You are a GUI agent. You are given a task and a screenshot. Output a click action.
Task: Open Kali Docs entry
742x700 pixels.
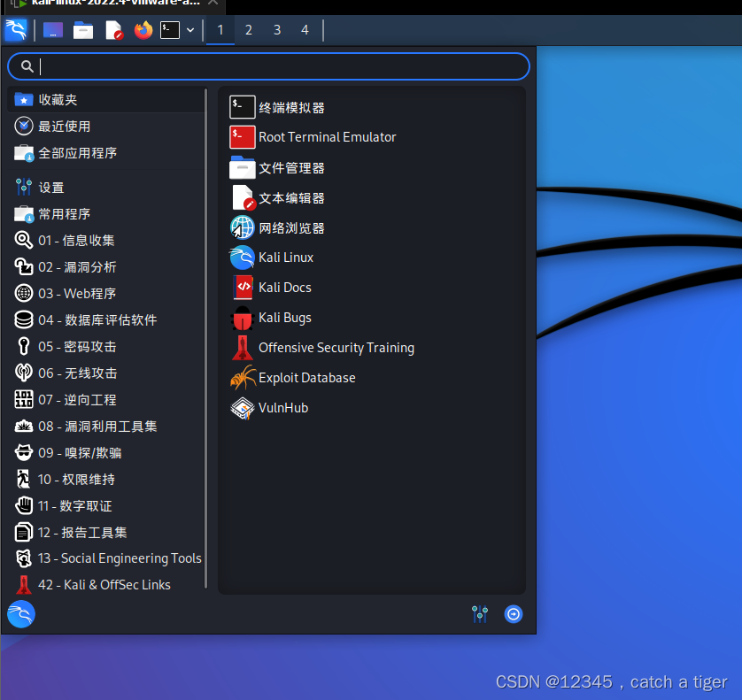372,288
